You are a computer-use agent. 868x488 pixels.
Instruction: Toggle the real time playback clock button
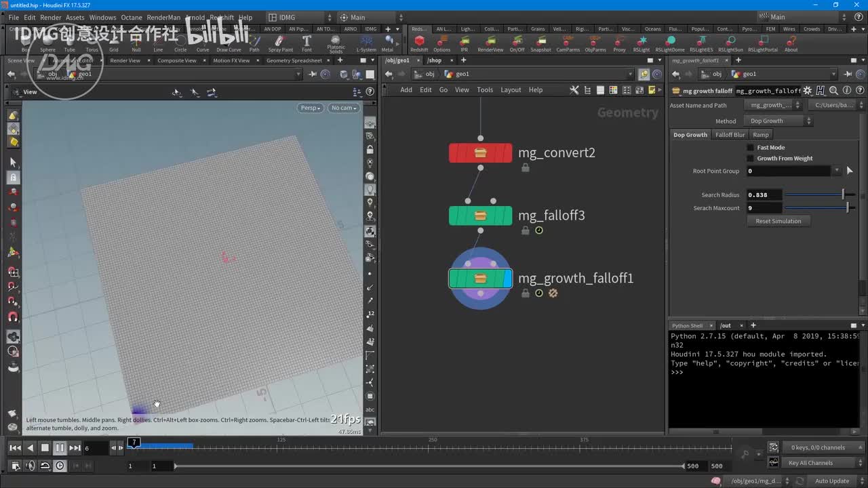pos(60,466)
